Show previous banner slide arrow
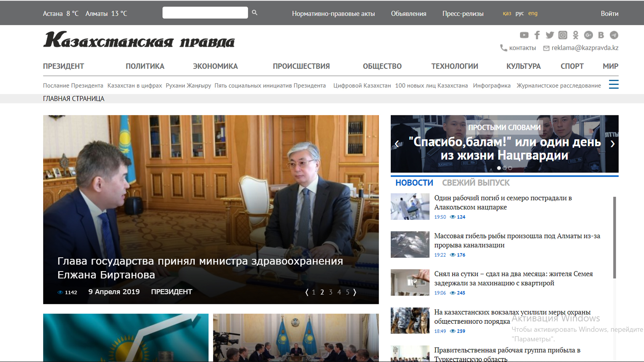The image size is (644, 362). (x=397, y=144)
